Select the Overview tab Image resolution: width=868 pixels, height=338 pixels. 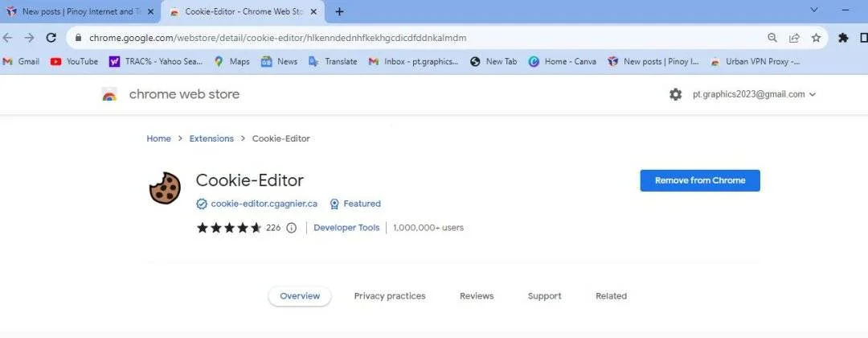[x=300, y=296]
